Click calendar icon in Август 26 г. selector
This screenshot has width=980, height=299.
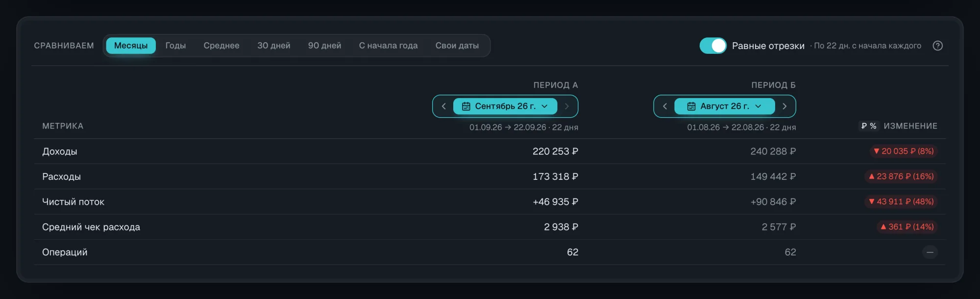point(691,106)
